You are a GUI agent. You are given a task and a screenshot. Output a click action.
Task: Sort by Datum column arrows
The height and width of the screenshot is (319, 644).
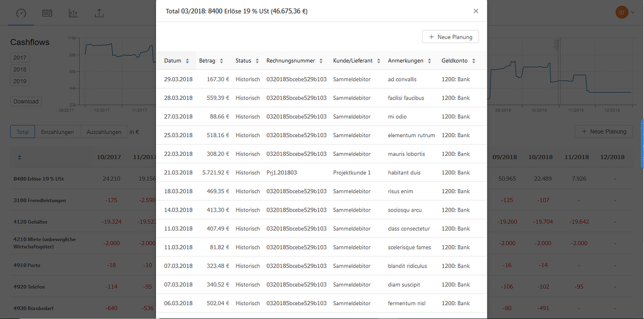187,61
